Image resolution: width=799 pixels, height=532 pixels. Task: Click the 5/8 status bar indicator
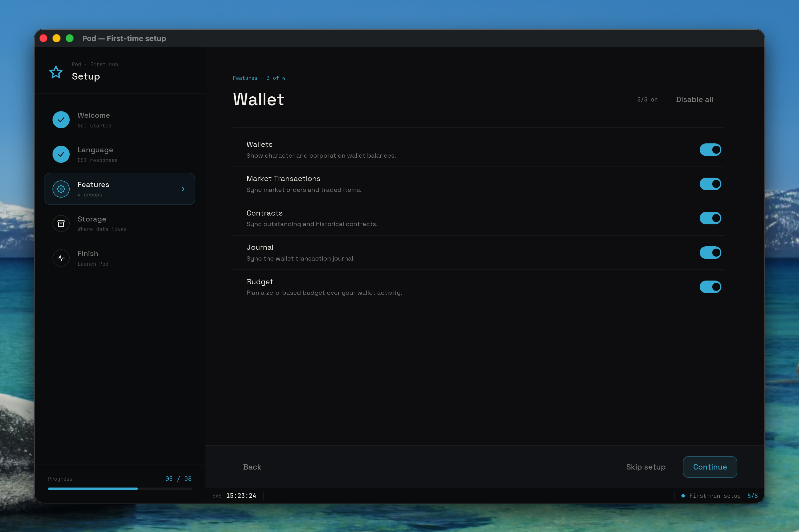(752, 496)
